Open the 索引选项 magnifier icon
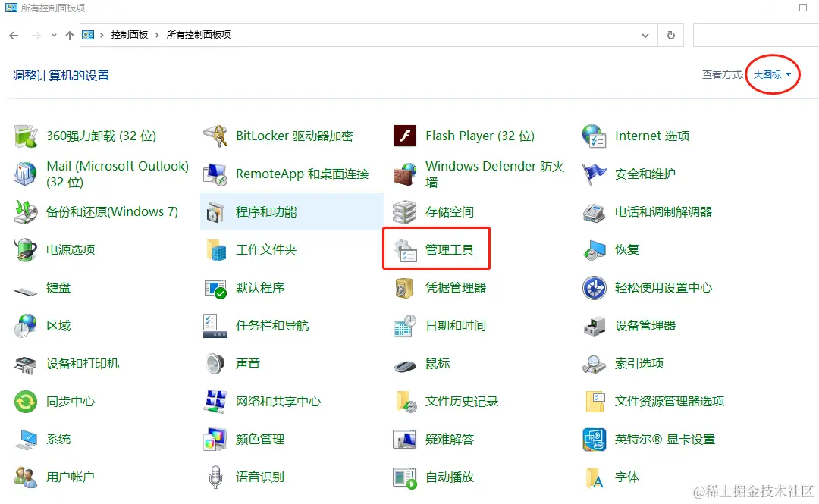This screenshot has width=819, height=504. pos(595,364)
